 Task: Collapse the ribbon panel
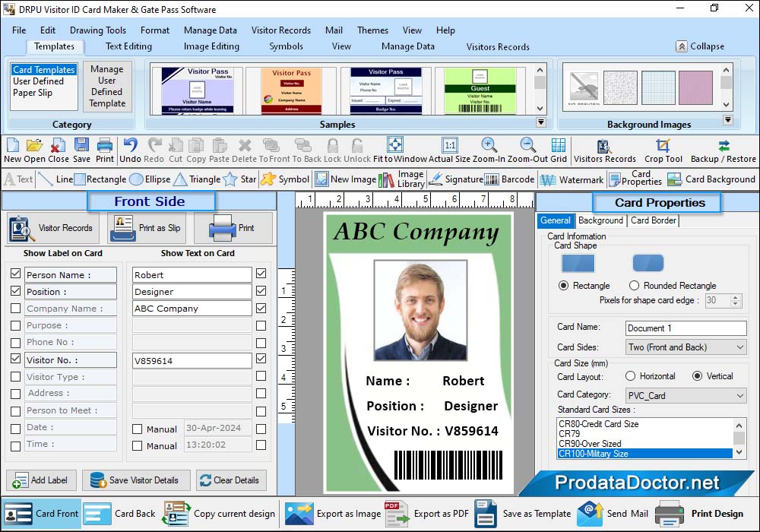coord(701,46)
